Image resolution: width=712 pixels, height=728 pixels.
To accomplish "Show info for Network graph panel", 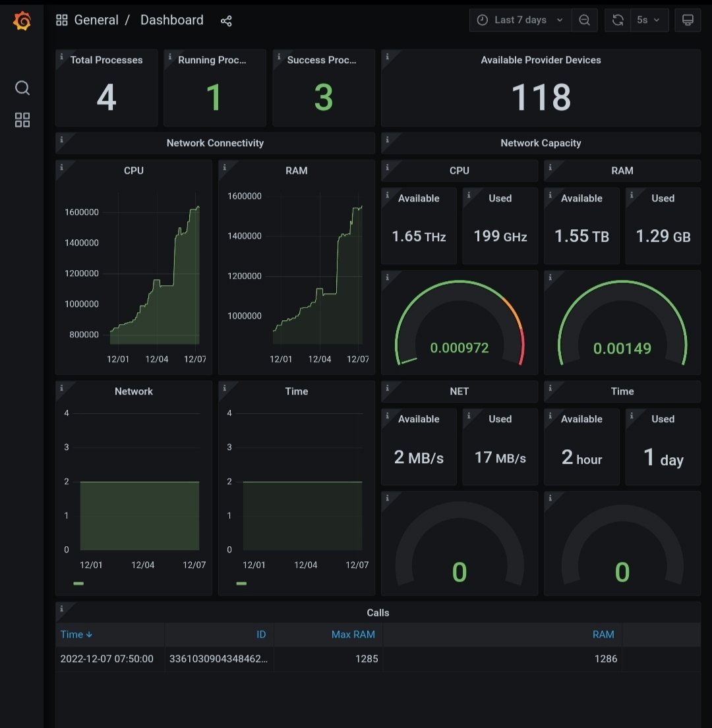I will (61, 387).
